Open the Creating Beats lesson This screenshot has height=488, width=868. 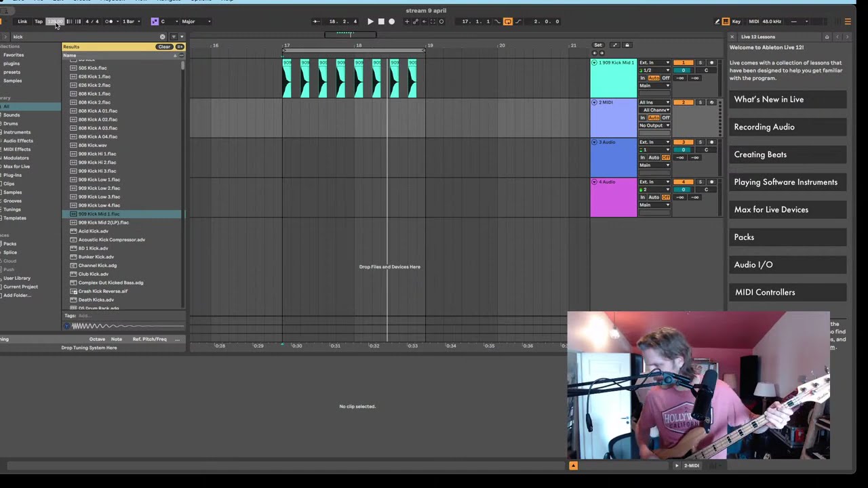(x=787, y=155)
